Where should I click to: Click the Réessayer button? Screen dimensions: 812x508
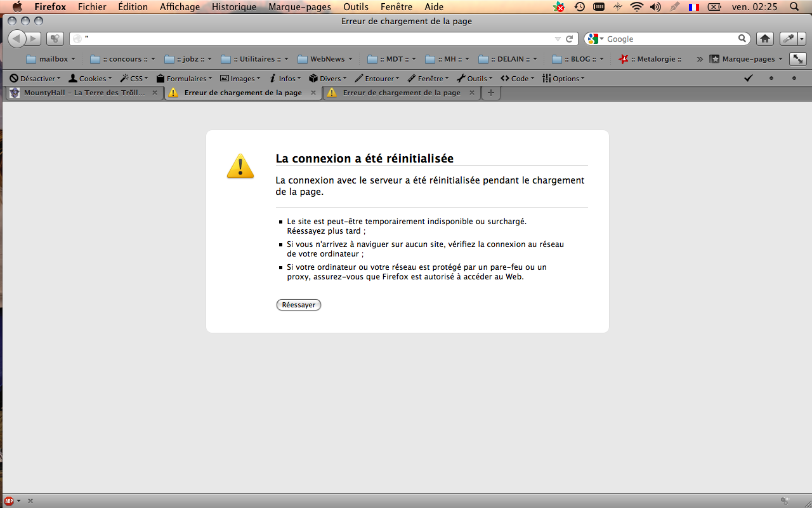299,305
